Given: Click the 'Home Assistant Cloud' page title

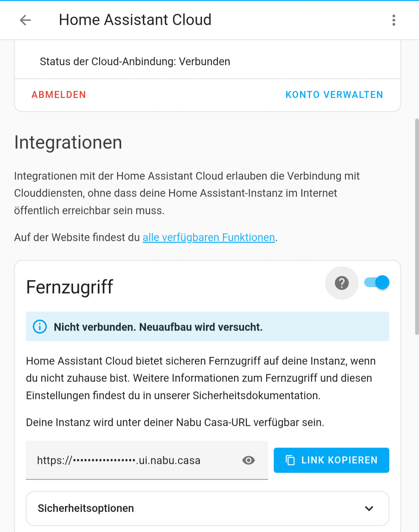Looking at the screenshot, I should (135, 20).
